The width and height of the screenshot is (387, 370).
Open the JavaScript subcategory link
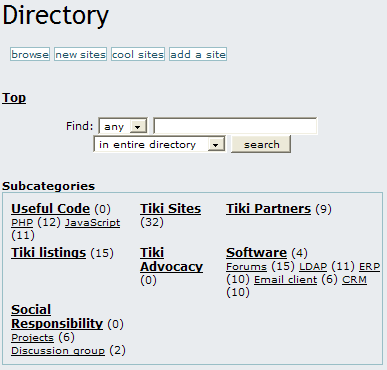point(92,223)
